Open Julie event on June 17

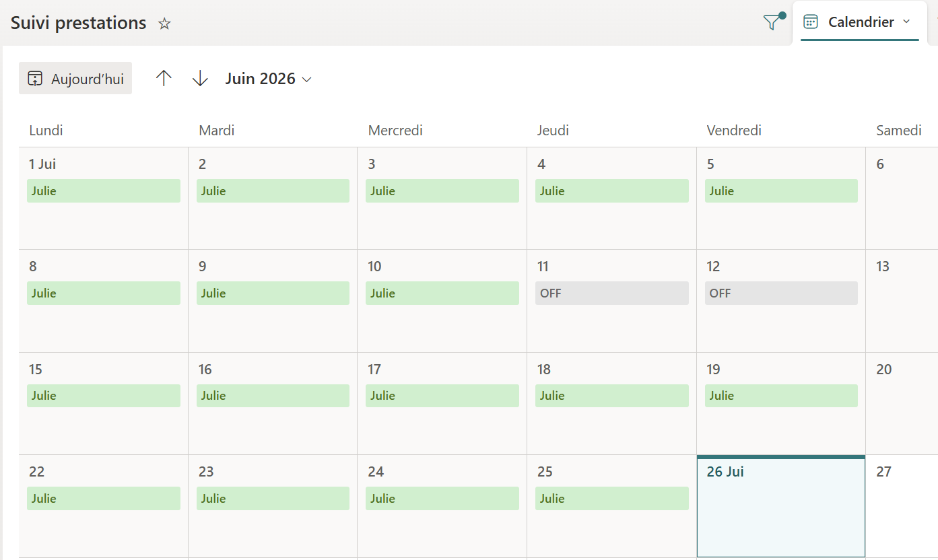point(442,395)
